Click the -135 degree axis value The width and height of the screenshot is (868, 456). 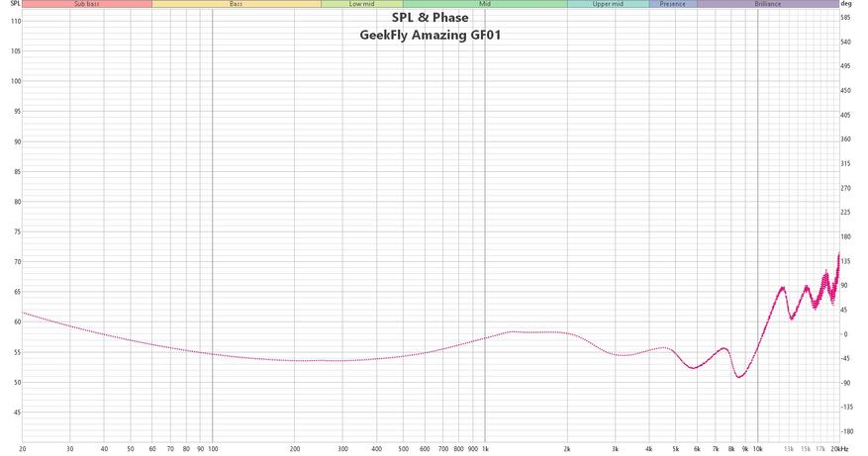pyautogui.click(x=845, y=408)
